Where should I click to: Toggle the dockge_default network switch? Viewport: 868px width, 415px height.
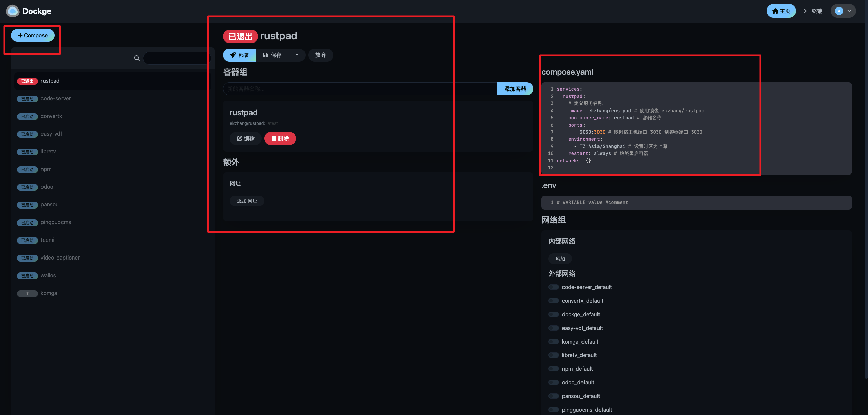point(553,314)
